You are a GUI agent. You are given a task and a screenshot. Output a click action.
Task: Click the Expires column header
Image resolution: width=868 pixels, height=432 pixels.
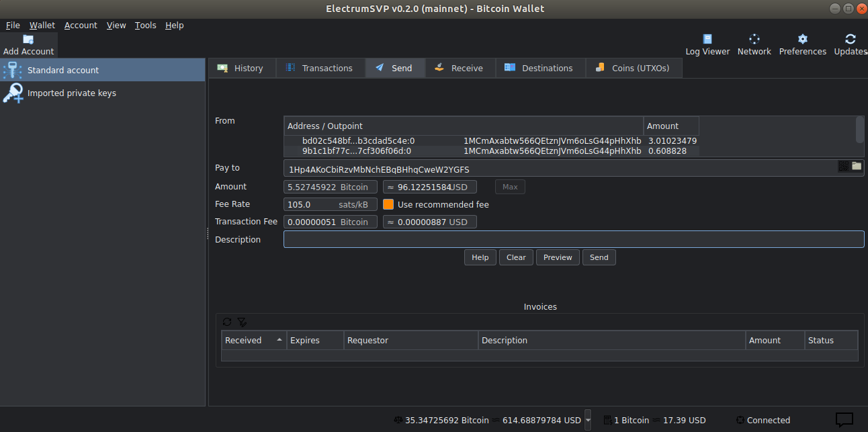click(x=315, y=340)
